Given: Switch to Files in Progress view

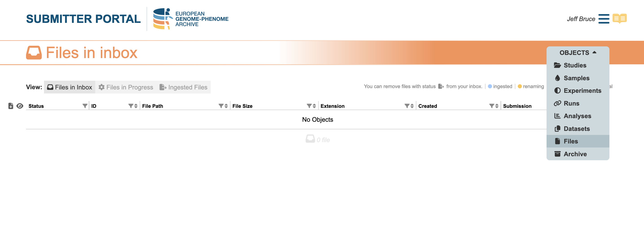Looking at the screenshot, I should (x=126, y=87).
